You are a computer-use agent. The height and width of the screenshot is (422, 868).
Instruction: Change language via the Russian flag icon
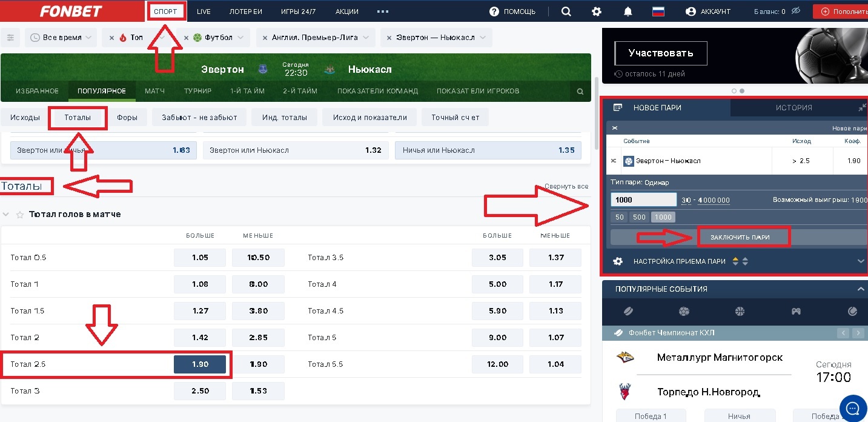658,12
